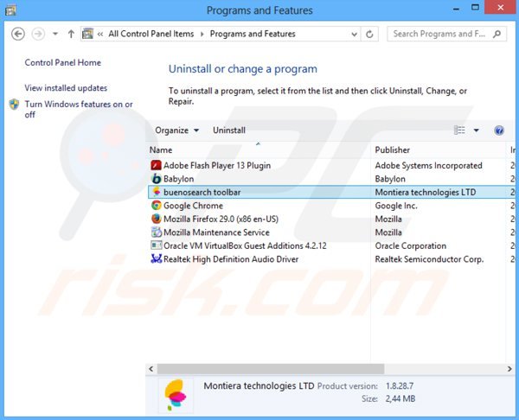Click the Montiera logo in details pane

pos(176,395)
